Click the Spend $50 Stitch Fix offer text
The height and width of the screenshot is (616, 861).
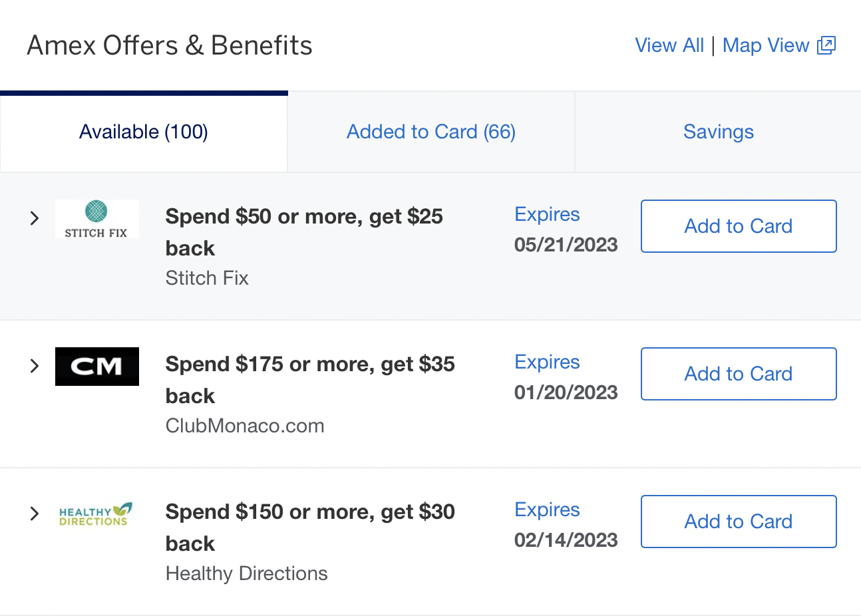pos(303,231)
